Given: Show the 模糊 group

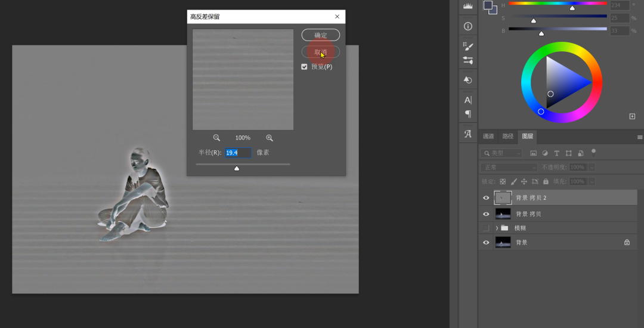Looking at the screenshot, I should [486, 228].
